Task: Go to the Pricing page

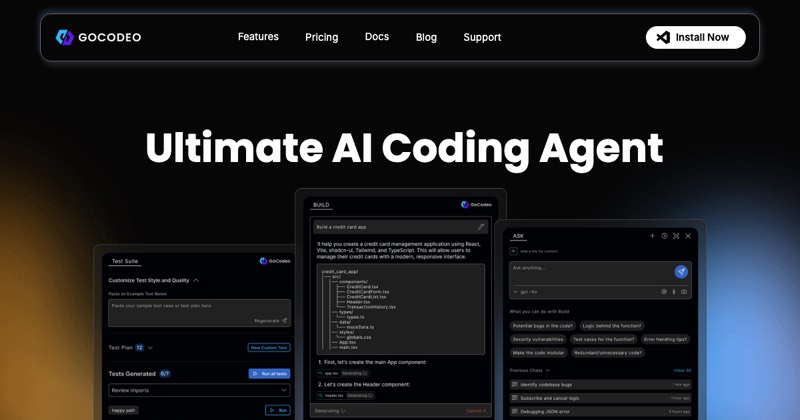Action: click(321, 37)
